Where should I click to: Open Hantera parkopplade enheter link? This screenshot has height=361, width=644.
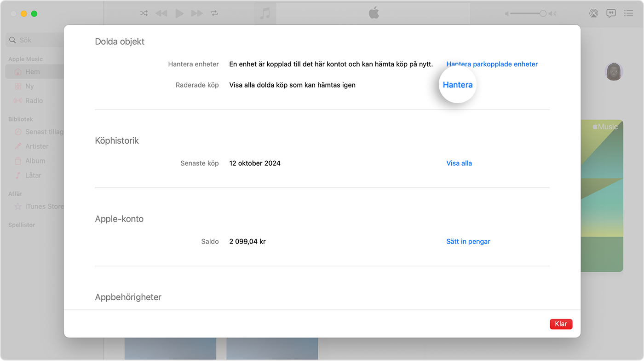(x=492, y=64)
